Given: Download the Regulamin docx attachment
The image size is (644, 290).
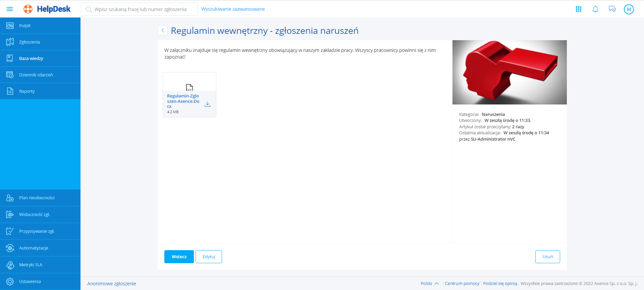Looking at the screenshot, I should point(207,104).
